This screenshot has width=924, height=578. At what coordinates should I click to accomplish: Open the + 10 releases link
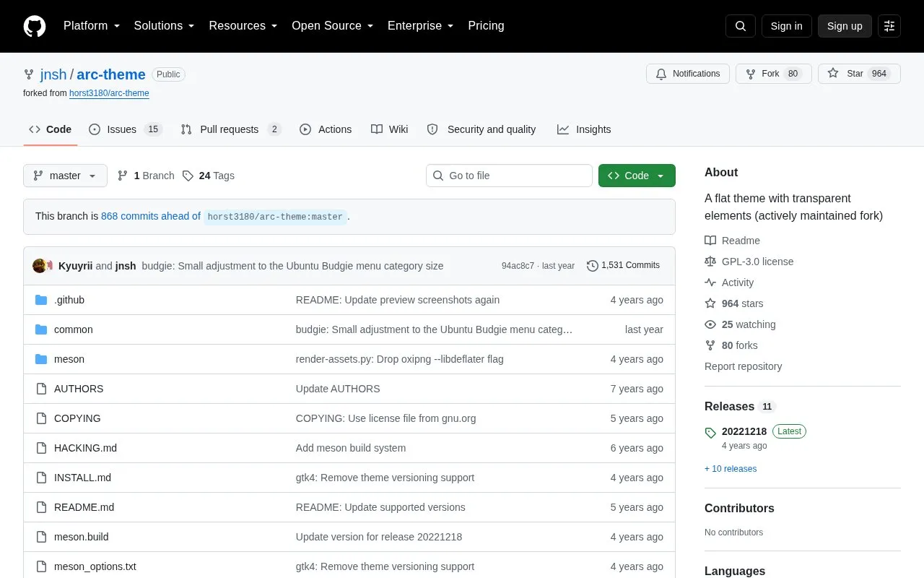coord(731,469)
